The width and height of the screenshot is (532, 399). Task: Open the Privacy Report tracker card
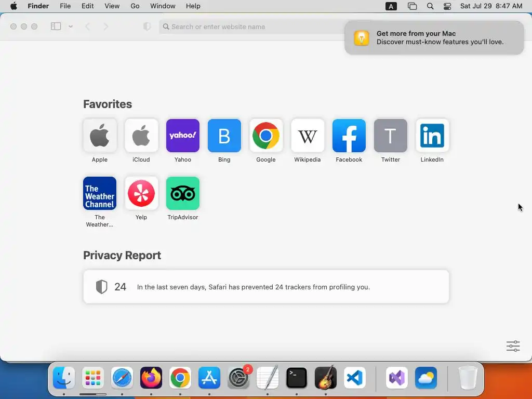[266, 287]
